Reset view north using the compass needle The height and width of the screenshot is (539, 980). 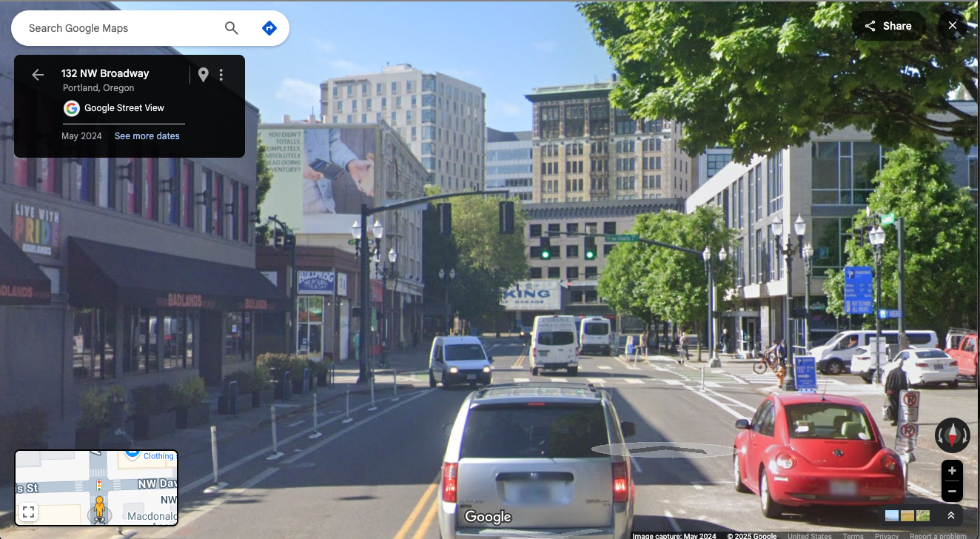[952, 435]
